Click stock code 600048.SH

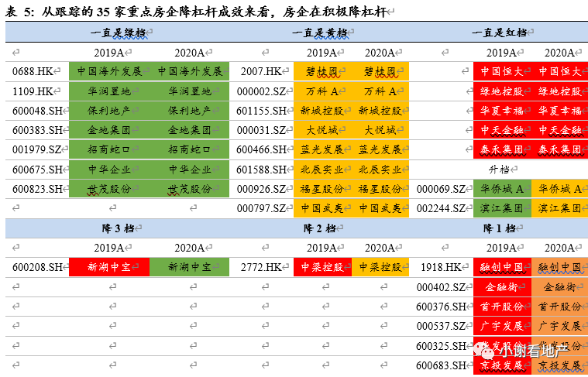coord(37,111)
